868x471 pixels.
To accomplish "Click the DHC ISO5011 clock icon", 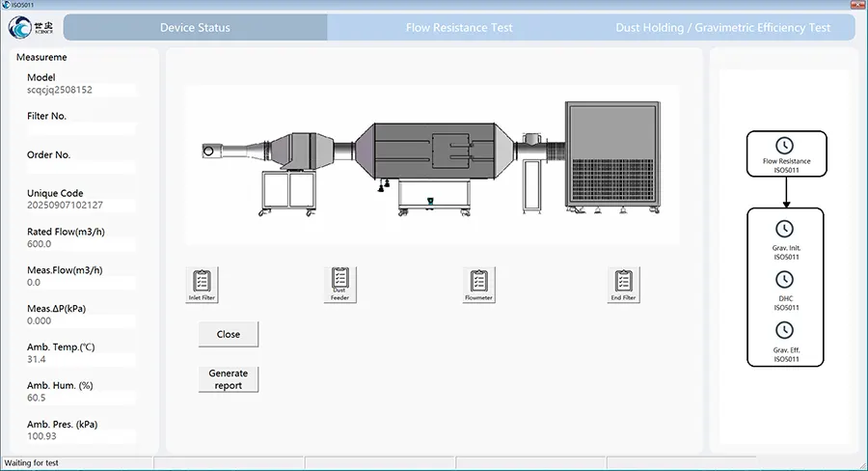I will pos(785,279).
